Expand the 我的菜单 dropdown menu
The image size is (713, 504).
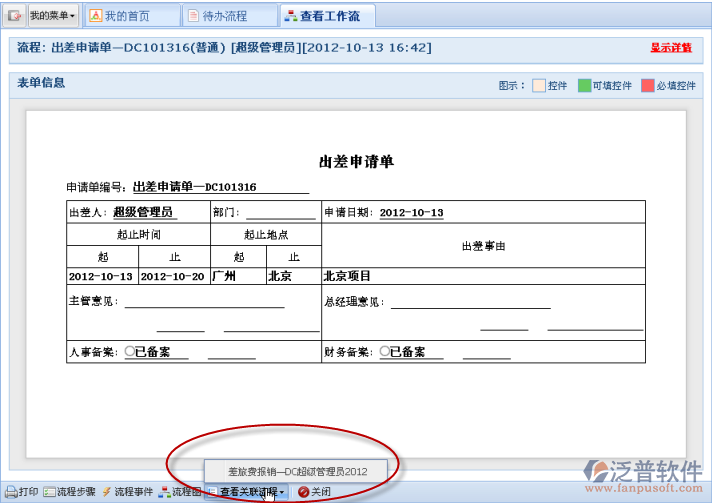click(51, 16)
